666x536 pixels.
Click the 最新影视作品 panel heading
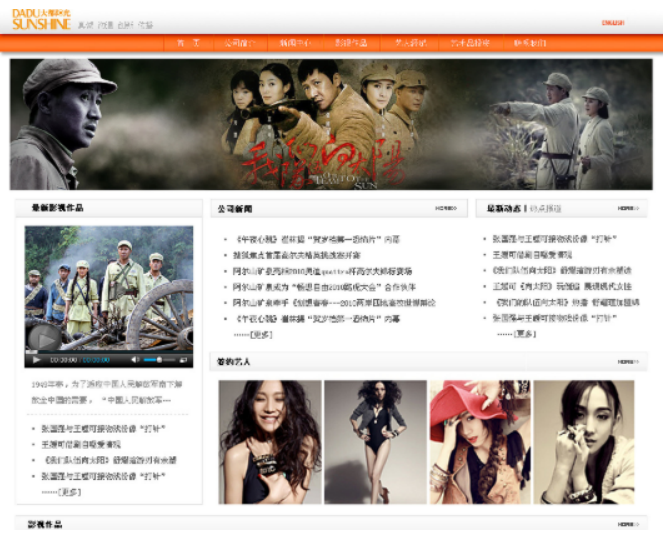57,208
